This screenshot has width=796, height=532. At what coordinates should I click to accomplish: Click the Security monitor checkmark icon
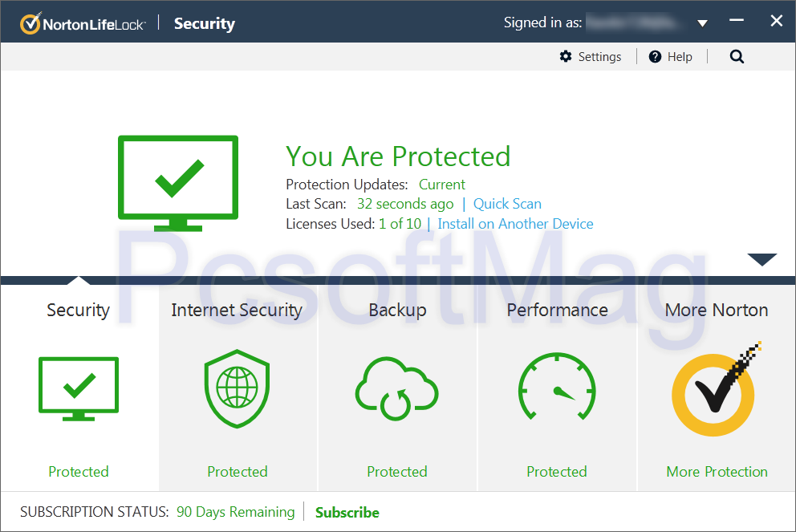pos(79,389)
